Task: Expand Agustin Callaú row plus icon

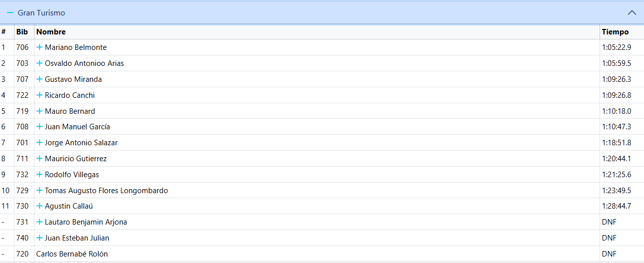Action: point(39,206)
